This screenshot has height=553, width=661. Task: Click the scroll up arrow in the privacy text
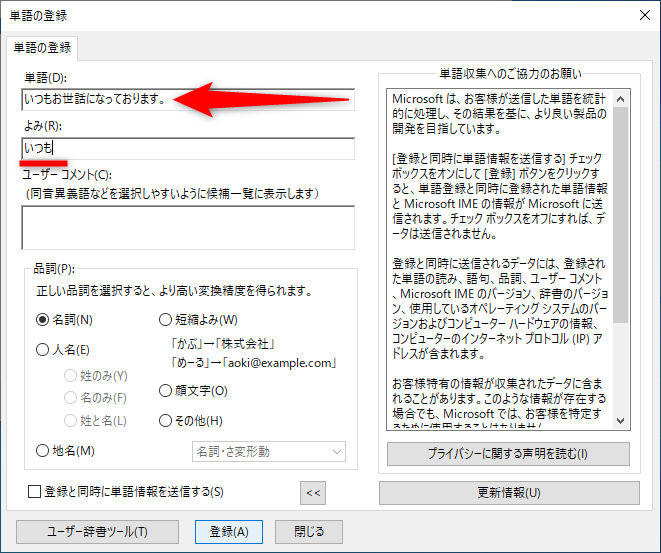point(621,99)
